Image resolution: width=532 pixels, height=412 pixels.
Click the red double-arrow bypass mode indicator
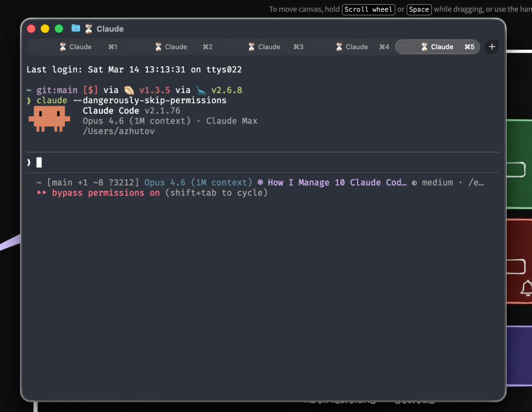click(x=42, y=193)
